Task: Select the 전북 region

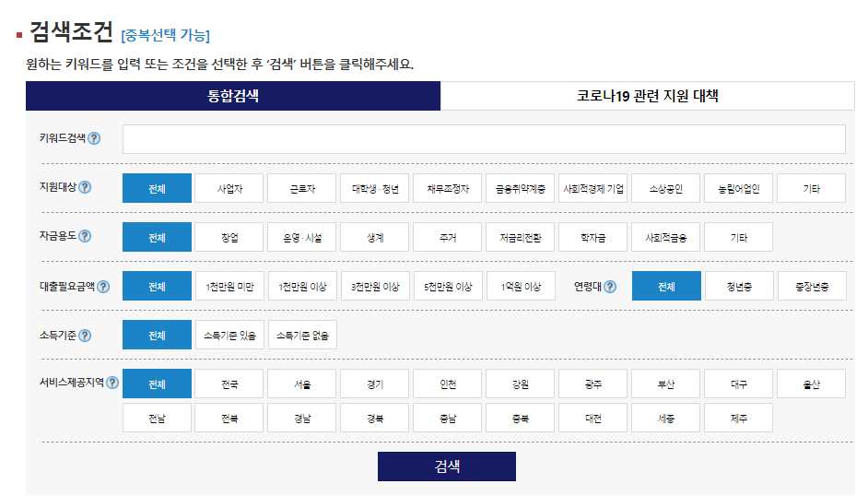Action: [229, 418]
